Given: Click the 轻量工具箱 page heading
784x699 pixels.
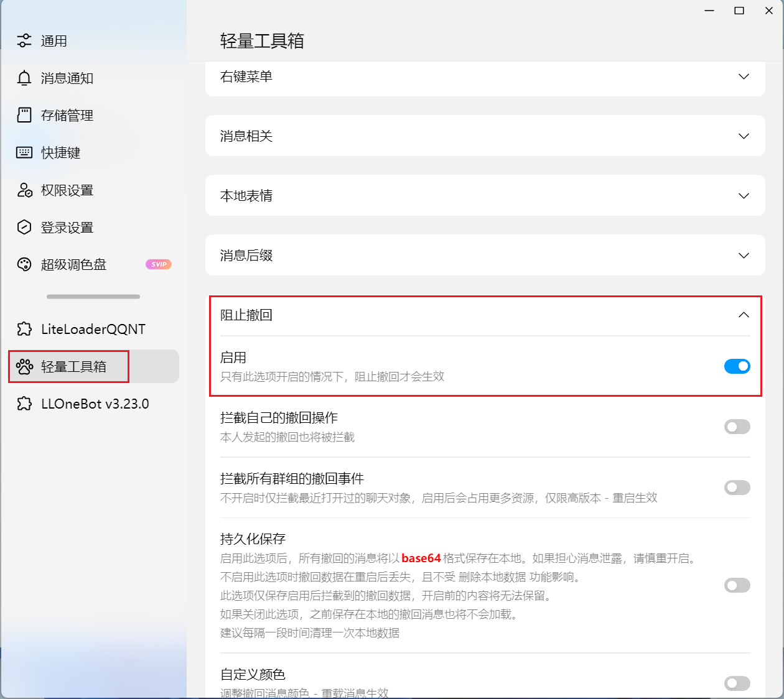Looking at the screenshot, I should click(262, 41).
